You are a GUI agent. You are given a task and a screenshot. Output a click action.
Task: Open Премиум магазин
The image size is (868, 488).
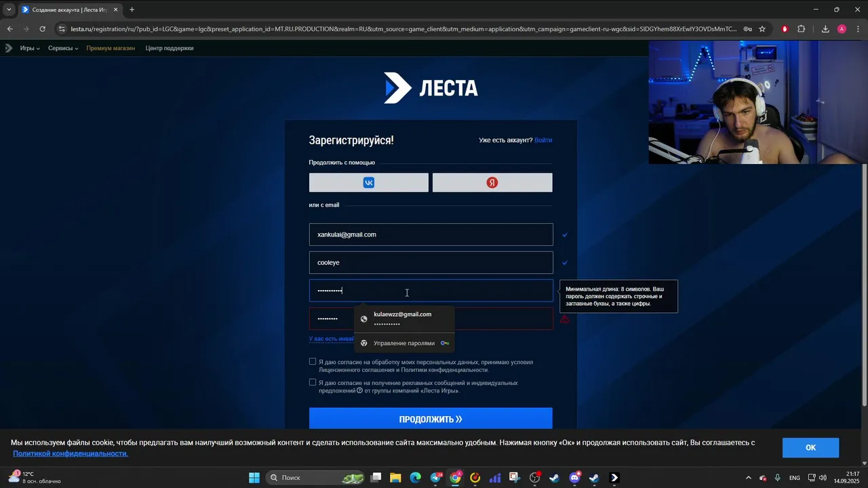[111, 48]
